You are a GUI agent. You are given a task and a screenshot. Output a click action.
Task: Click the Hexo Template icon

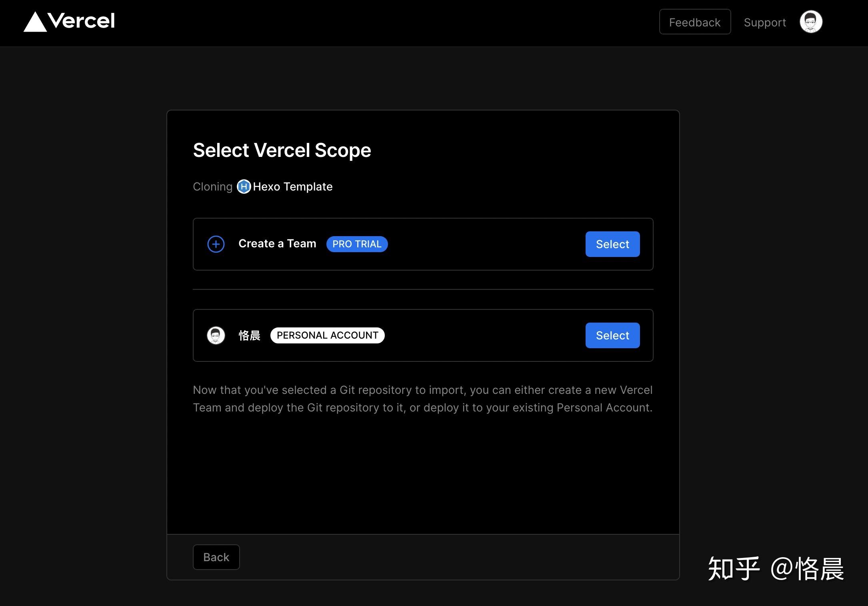click(x=244, y=187)
